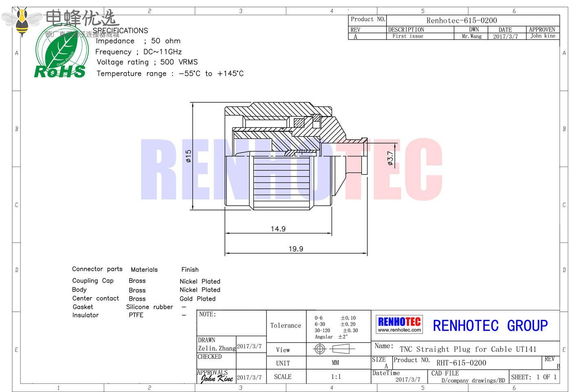Click the RENHOTEC logo in title block

[399, 322]
